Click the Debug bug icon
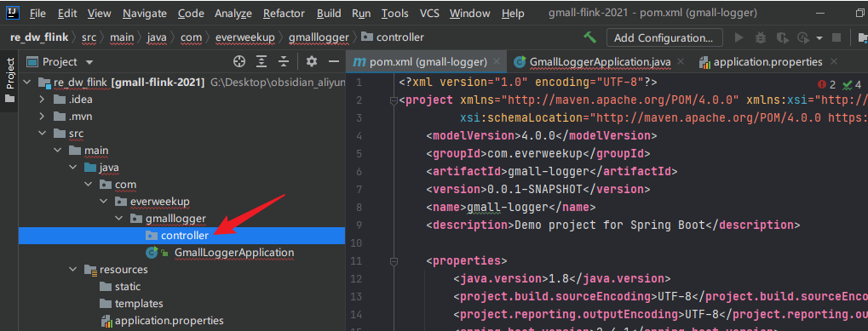The image size is (868, 331). [761, 37]
